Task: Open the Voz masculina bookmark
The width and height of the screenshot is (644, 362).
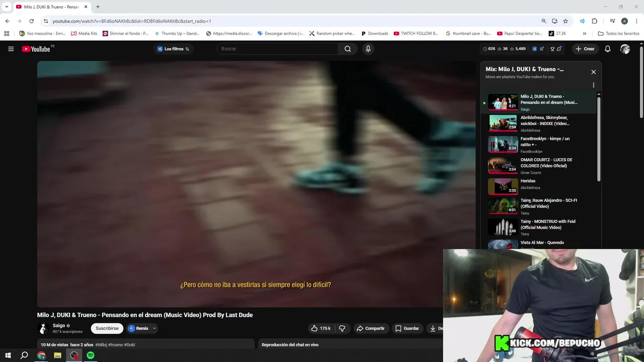Action: (42, 34)
